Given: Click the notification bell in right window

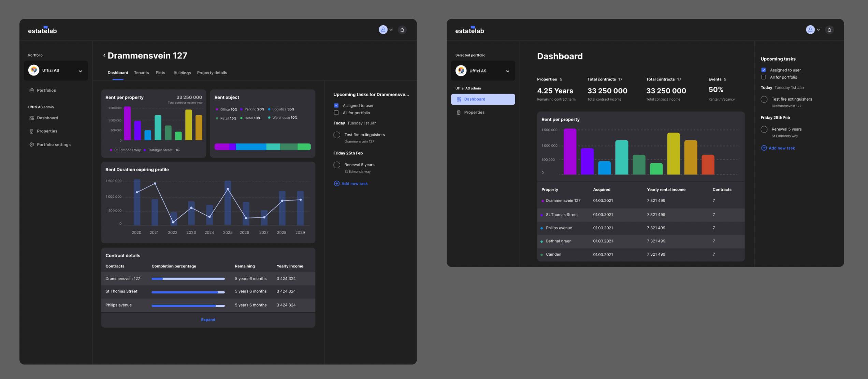Looking at the screenshot, I should point(829,30).
